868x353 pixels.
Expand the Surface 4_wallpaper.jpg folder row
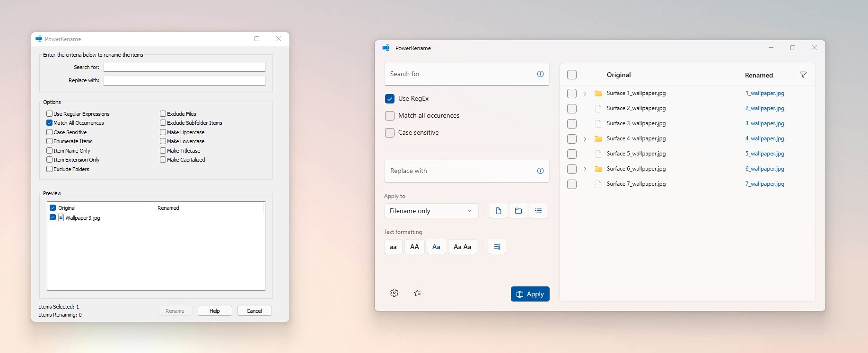(585, 139)
